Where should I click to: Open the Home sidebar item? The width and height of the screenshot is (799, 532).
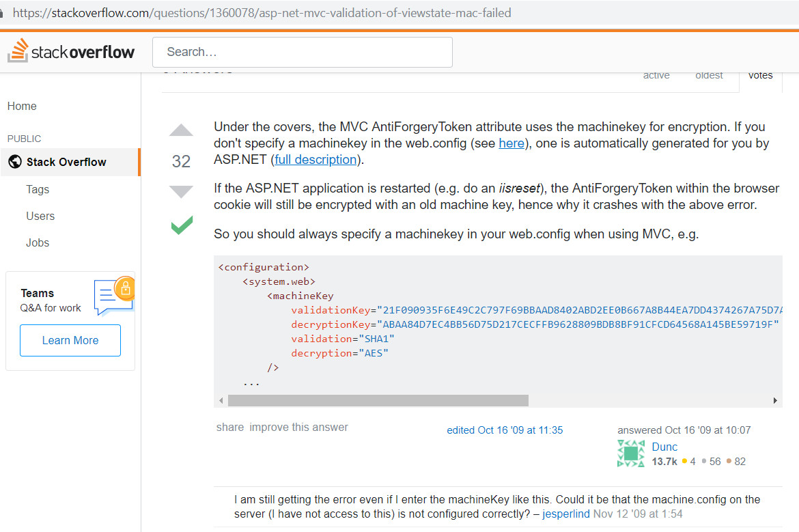22,106
